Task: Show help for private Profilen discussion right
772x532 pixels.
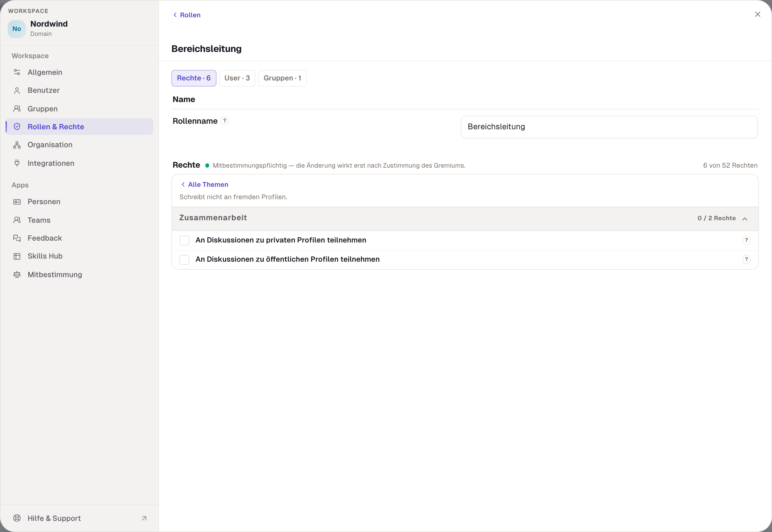Action: [746, 240]
